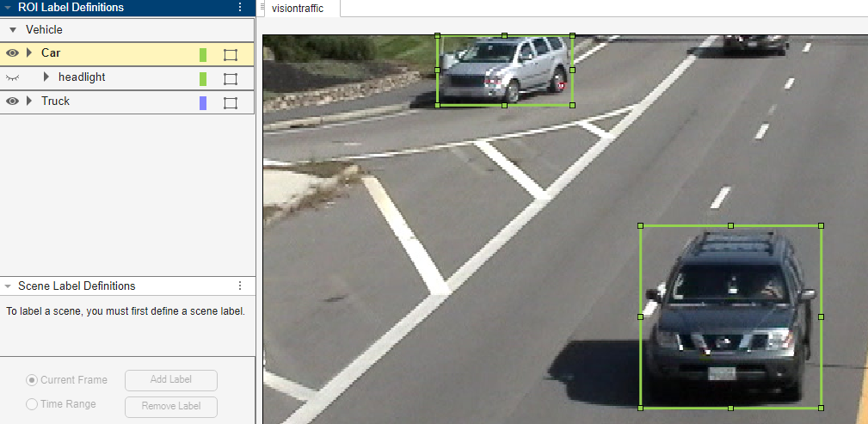This screenshot has height=424, width=868.
Task: Select the headlight sublabel row text
Action: click(x=82, y=77)
